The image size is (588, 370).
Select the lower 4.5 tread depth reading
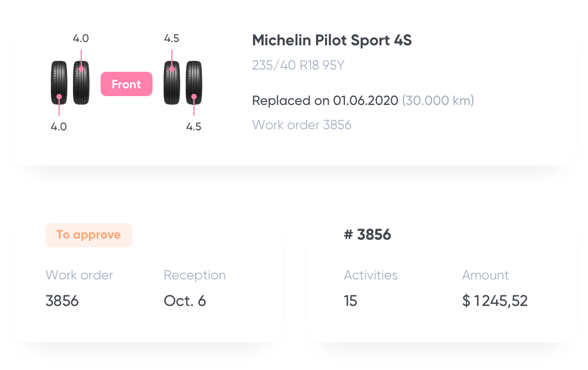(x=193, y=126)
